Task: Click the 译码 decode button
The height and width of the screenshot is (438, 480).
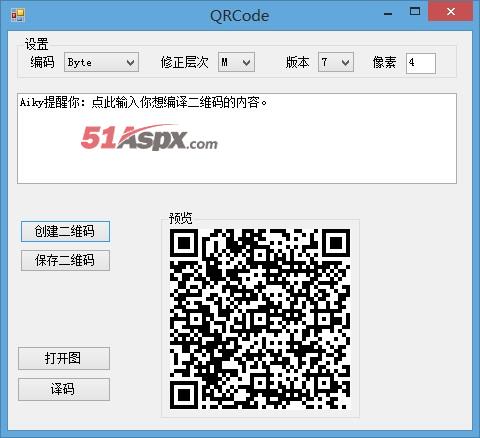Action: tap(64, 389)
